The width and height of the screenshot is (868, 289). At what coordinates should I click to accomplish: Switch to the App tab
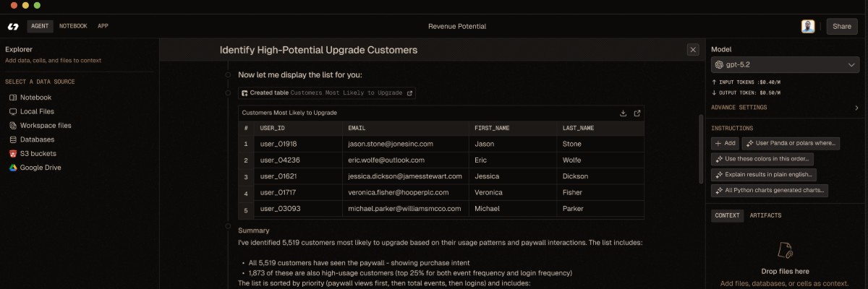(103, 26)
